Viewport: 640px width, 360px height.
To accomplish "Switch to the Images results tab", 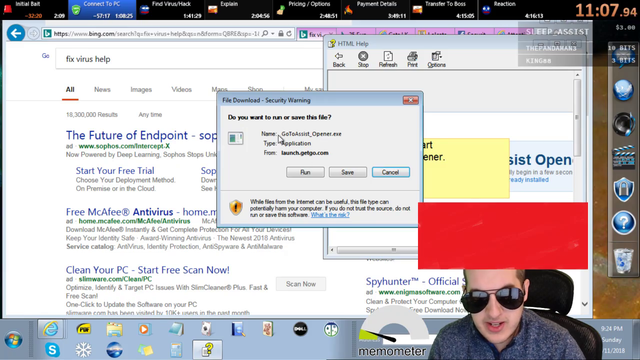I will [141, 89].
